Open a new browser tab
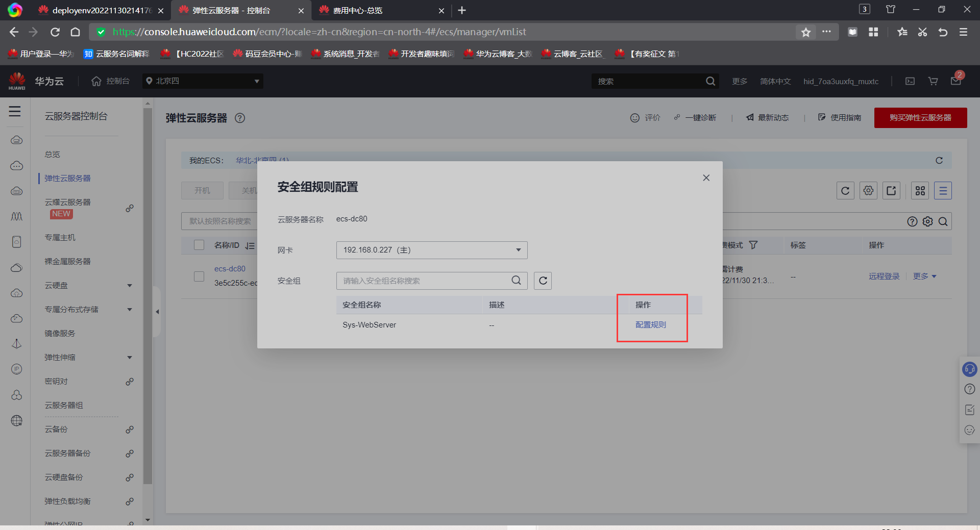 tap(462, 10)
